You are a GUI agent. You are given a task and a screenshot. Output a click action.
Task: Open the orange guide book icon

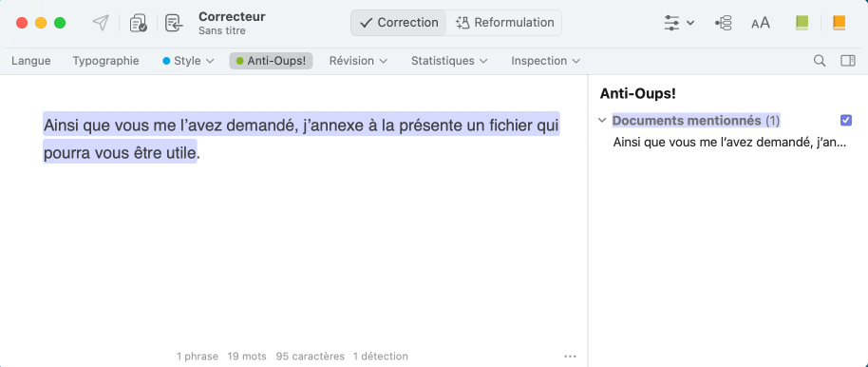click(x=840, y=23)
